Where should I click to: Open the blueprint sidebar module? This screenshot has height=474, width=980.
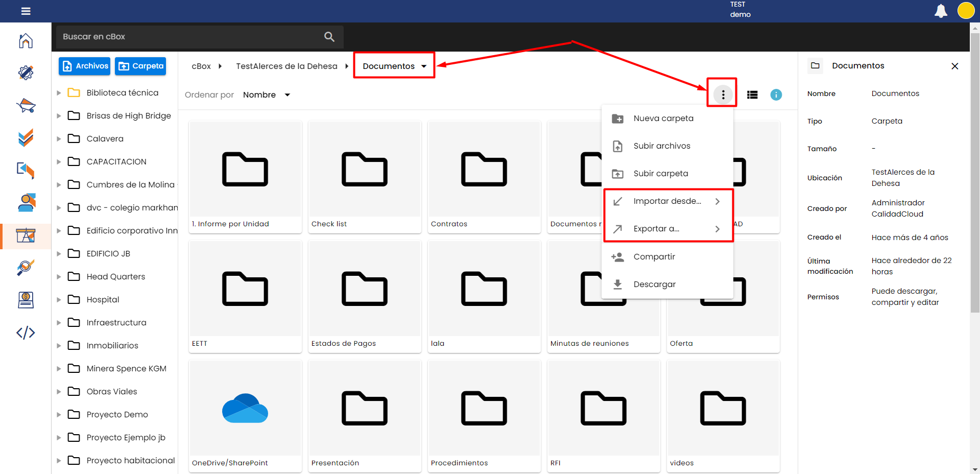(26, 235)
